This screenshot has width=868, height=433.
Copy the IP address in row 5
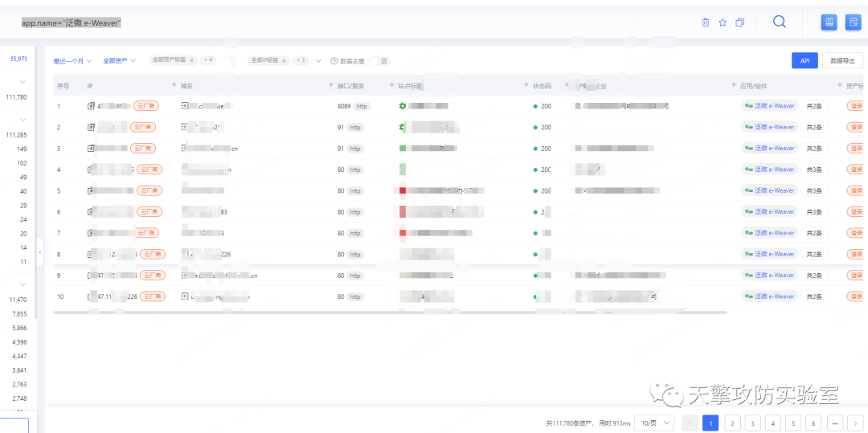coord(92,190)
